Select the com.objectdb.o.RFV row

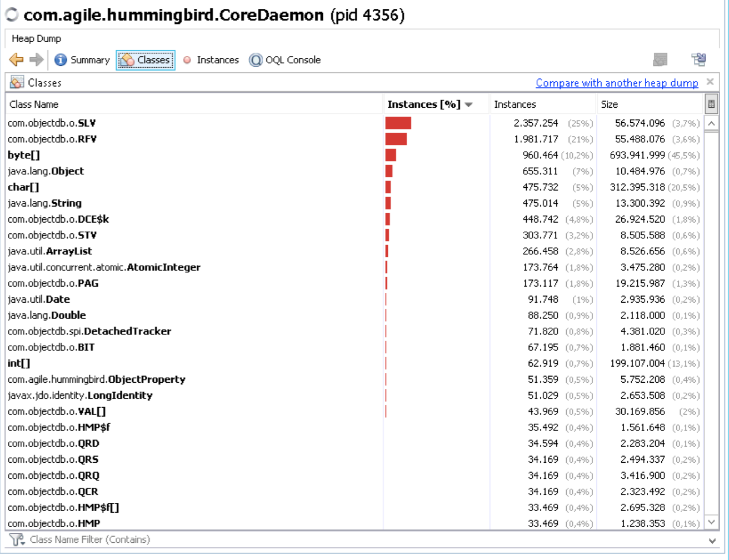pos(354,139)
